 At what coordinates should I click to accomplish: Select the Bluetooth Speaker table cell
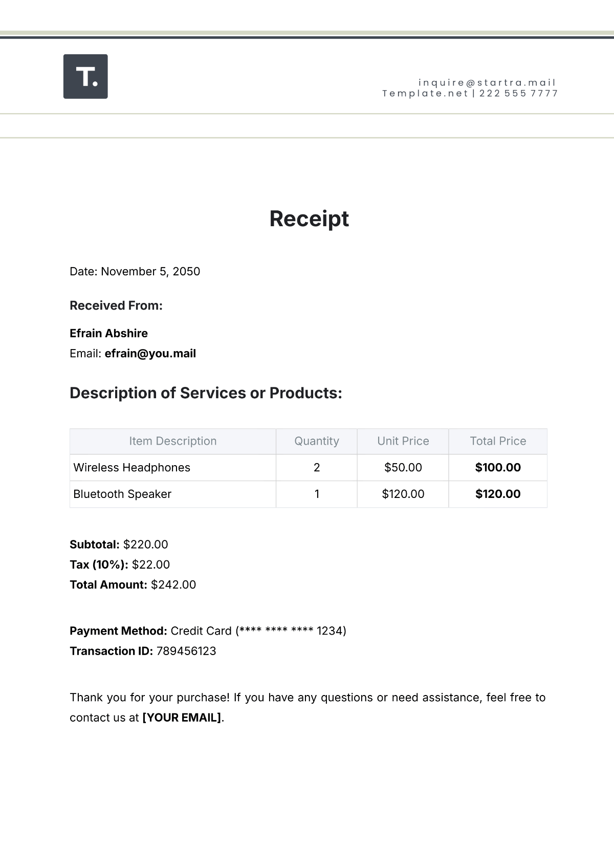[173, 494]
